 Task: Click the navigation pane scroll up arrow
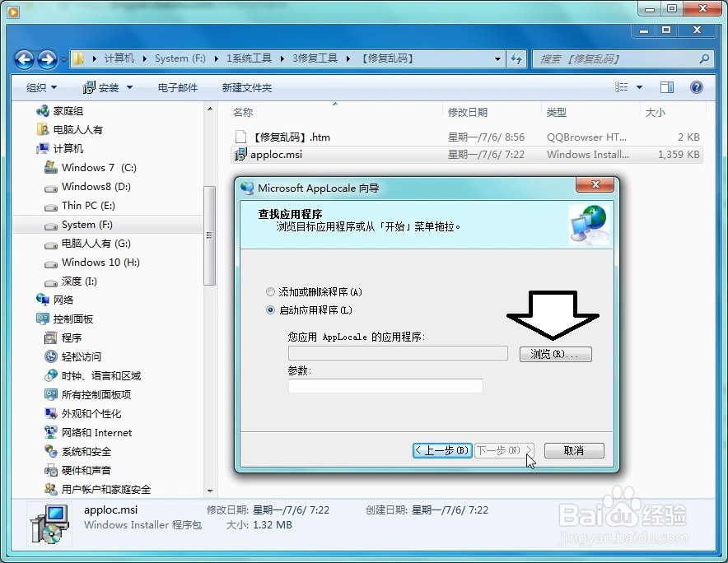click(210, 109)
